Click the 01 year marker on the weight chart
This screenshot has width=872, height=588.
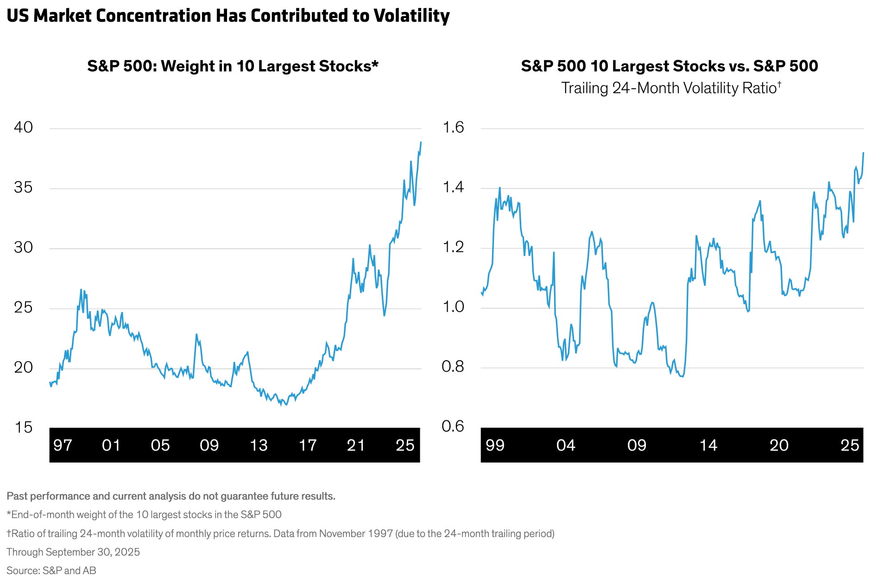coord(111,445)
